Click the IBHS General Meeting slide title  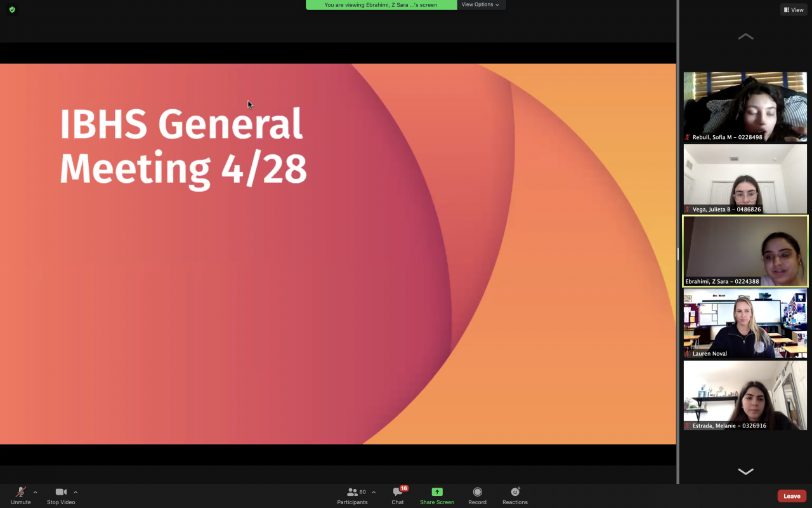click(183, 147)
